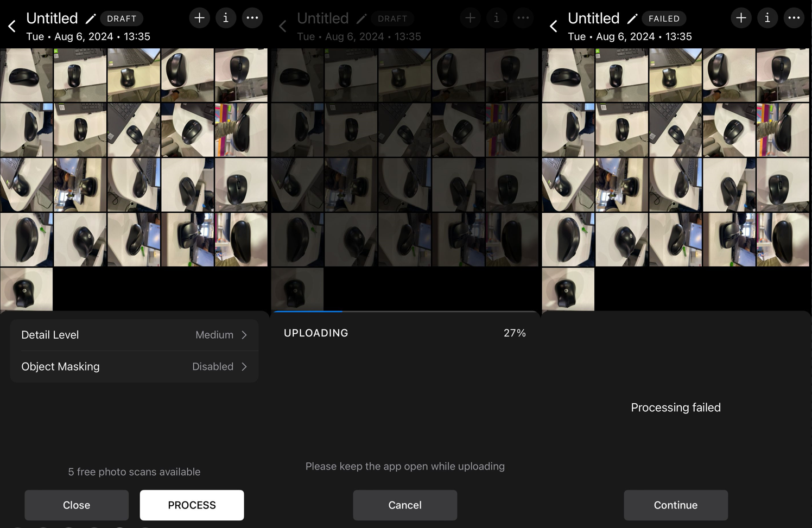Tap the dimmed plus icon on the Uploading screen
Viewport: 812px width, 528px height.
click(470, 18)
